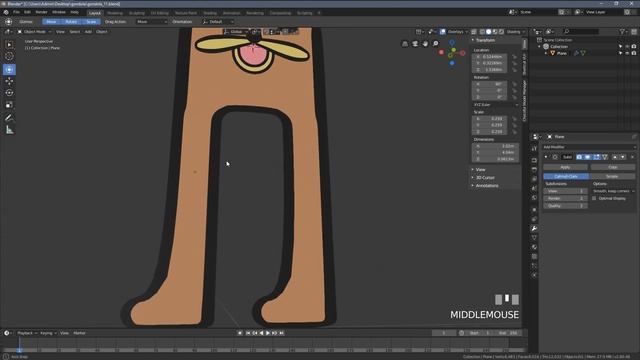
Task: Click the Subdivisions View value field
Action: 565,191
